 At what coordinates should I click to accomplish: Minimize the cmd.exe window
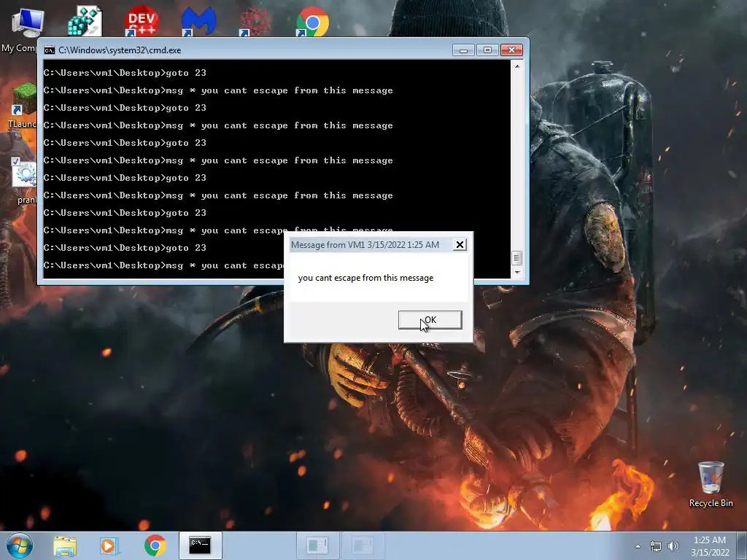[463, 50]
